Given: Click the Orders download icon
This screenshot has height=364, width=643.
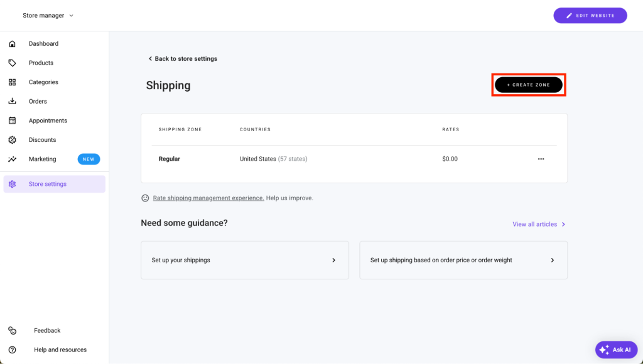Looking at the screenshot, I should (x=12, y=101).
